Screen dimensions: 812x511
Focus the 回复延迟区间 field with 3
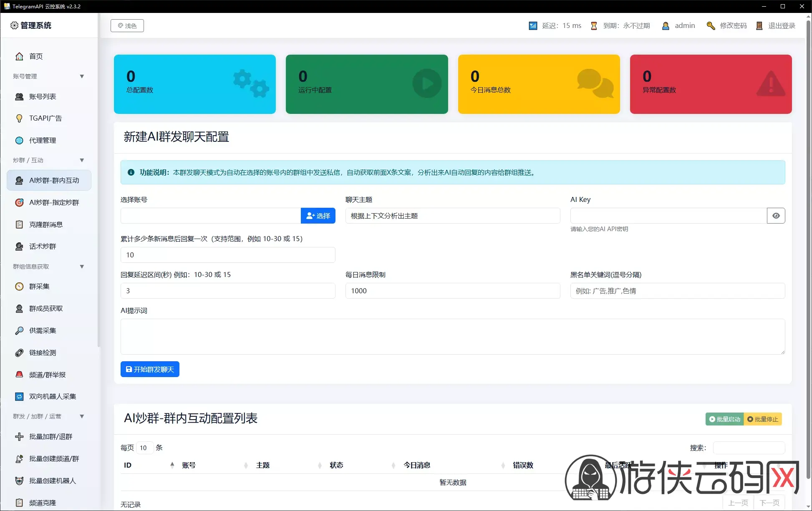tap(228, 291)
